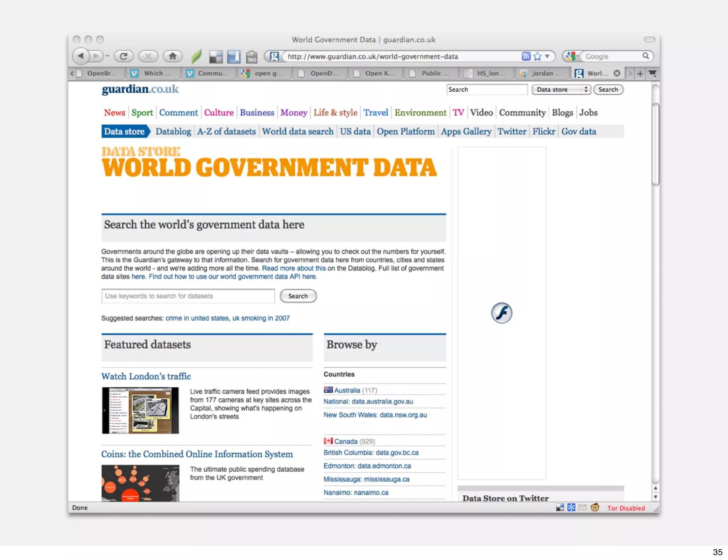
Task: Click the Tor Disabled status toggle
Action: 626,508
